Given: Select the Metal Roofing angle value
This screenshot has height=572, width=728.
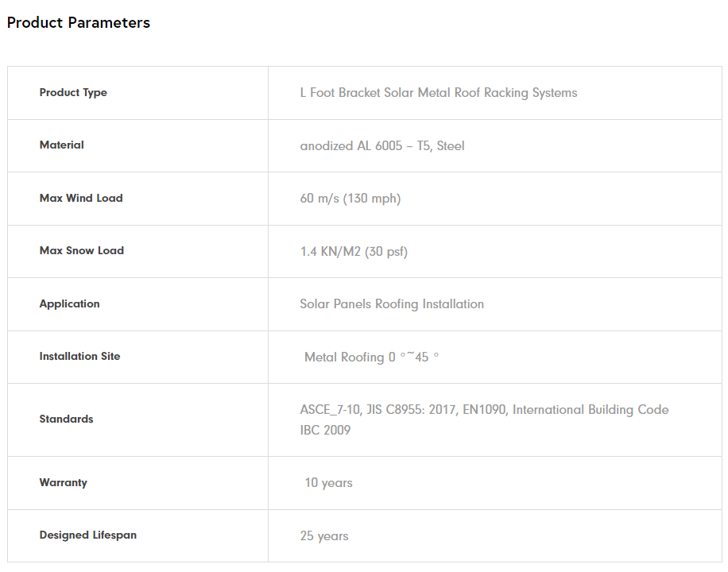Looking at the screenshot, I should pyautogui.click(x=371, y=357).
